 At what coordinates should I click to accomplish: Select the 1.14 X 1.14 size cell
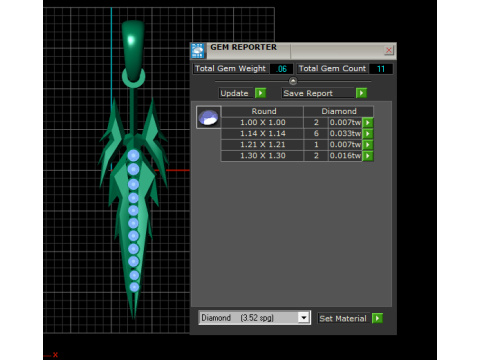coord(263,134)
